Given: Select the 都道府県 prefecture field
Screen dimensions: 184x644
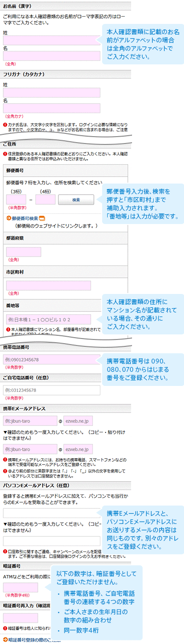Looking at the screenshot, I should [x=24, y=252].
